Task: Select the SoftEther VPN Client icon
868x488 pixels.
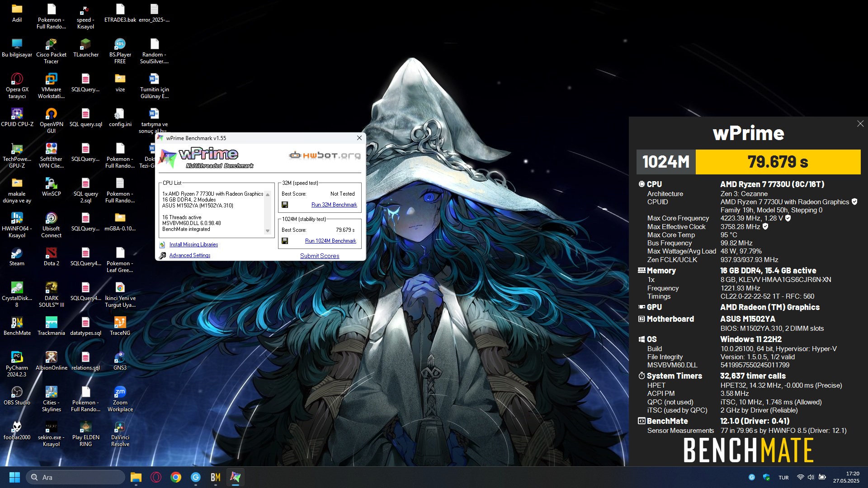Action: (x=51, y=155)
